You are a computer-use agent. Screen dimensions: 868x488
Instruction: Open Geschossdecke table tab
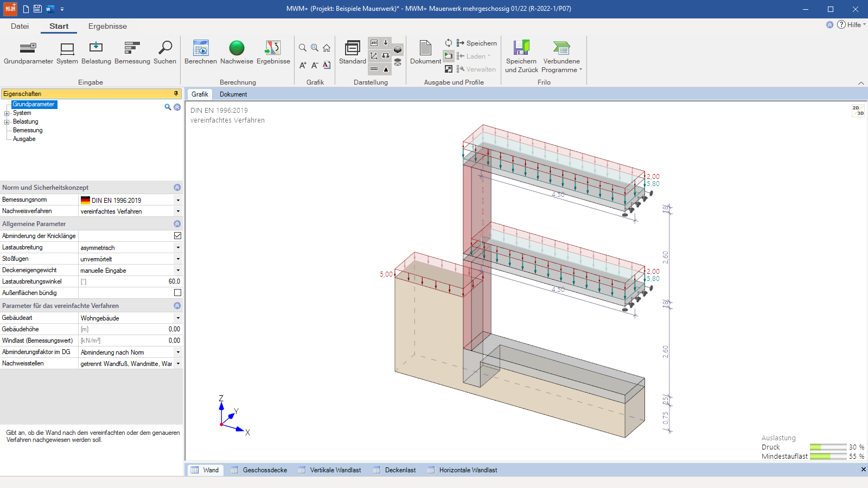coord(259,470)
